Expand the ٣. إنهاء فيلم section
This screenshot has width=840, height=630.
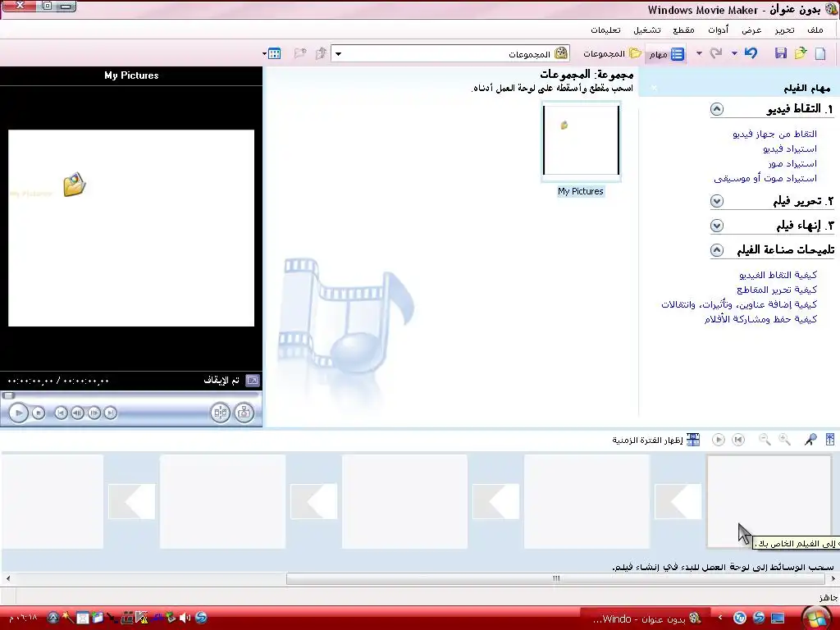[717, 226]
